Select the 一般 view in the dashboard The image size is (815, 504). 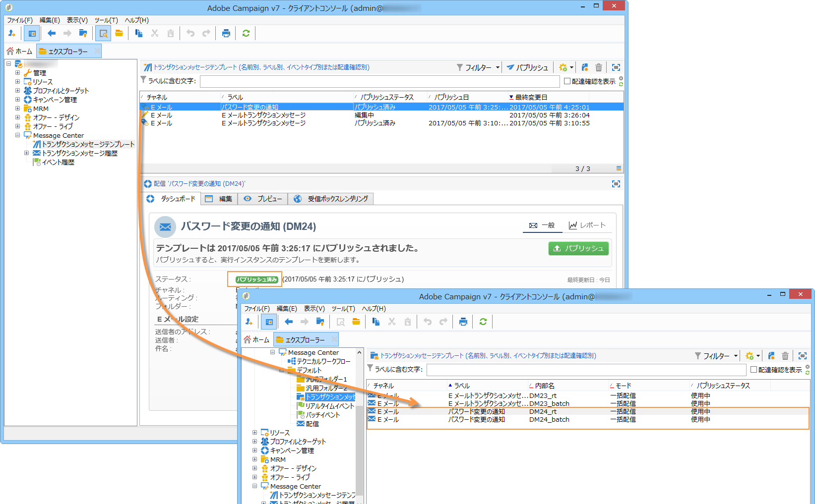(542, 225)
